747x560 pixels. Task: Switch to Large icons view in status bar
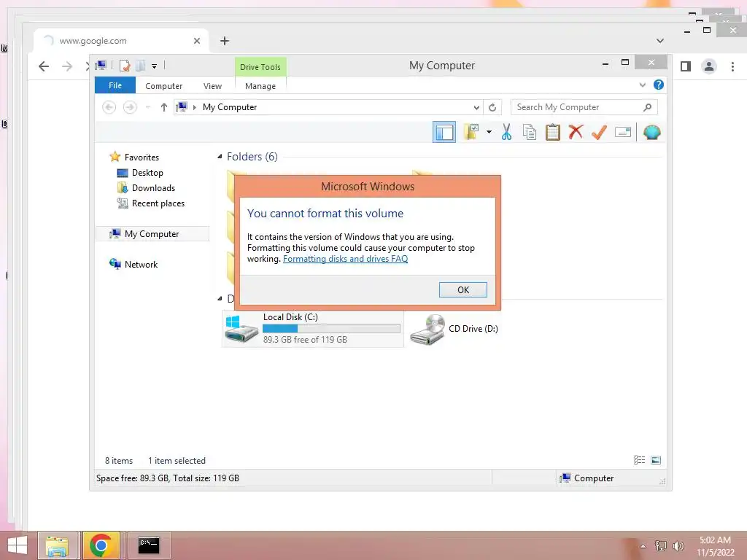tap(656, 460)
